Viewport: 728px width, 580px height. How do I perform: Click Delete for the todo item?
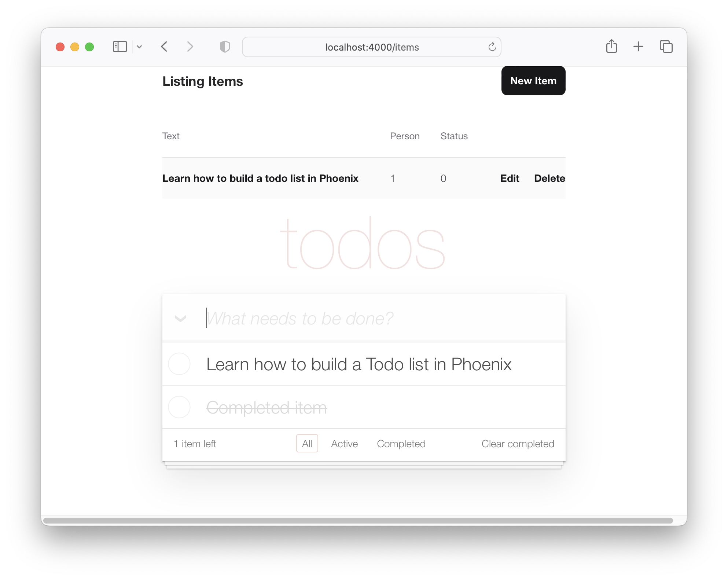549,177
